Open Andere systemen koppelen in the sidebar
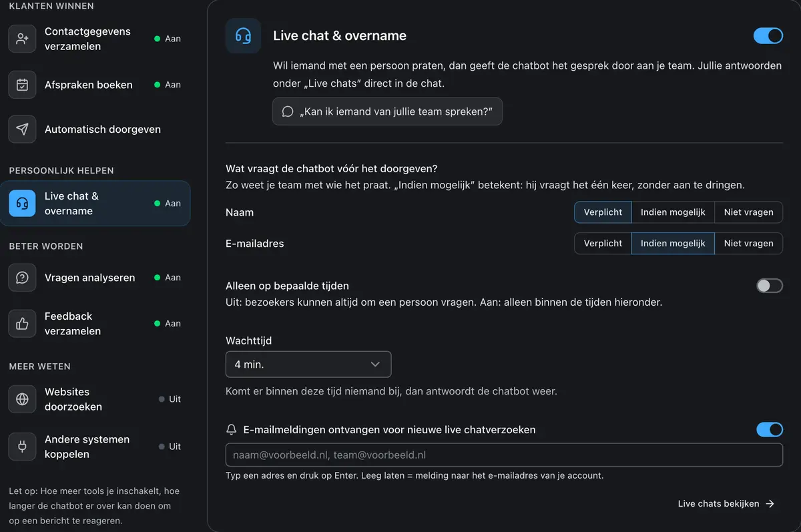Viewport: 801px width, 532px height. pos(95,447)
